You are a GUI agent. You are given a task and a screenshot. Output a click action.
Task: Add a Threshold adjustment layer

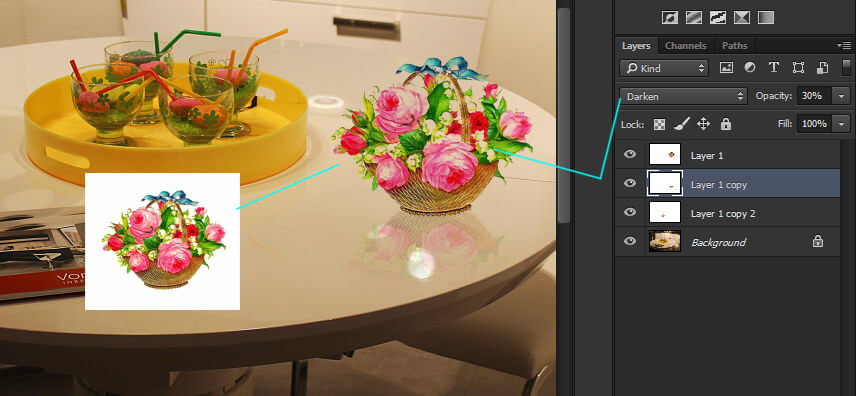[x=717, y=17]
